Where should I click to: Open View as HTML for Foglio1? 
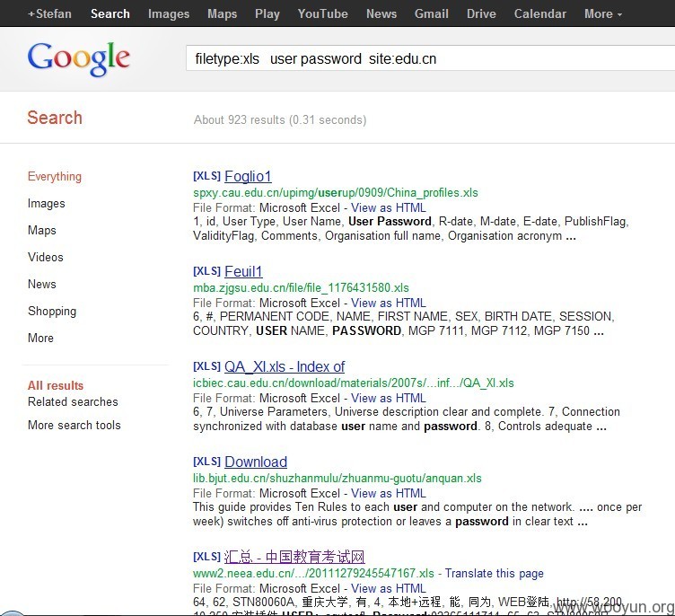coord(389,207)
